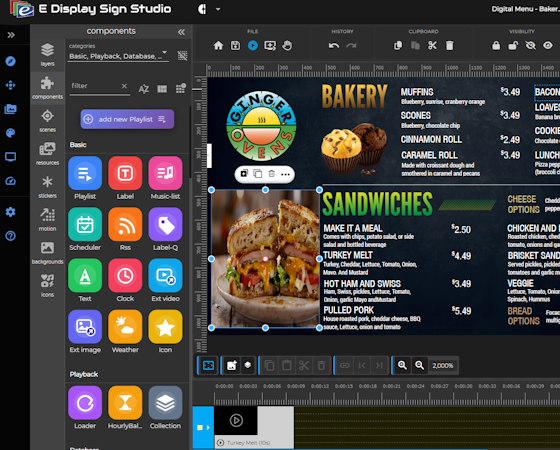Play the scene preview
This screenshot has width=560, height=450.
(x=253, y=46)
